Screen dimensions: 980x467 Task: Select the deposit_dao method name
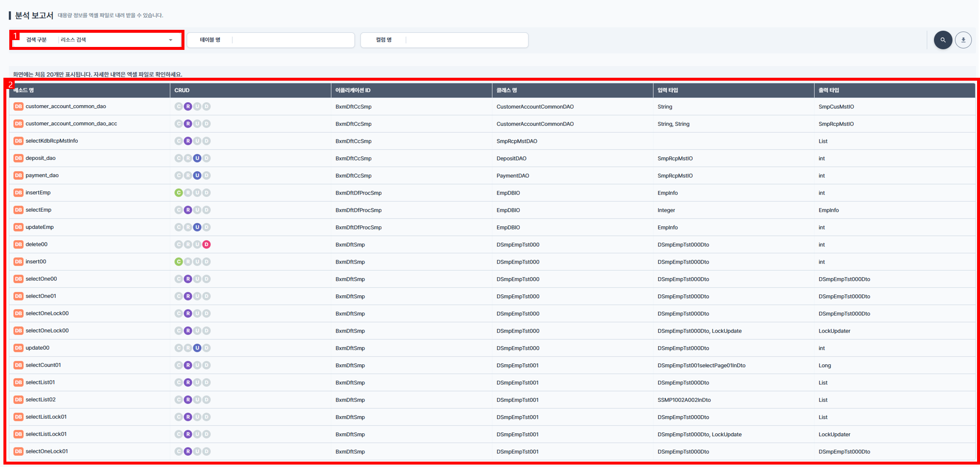[41, 158]
